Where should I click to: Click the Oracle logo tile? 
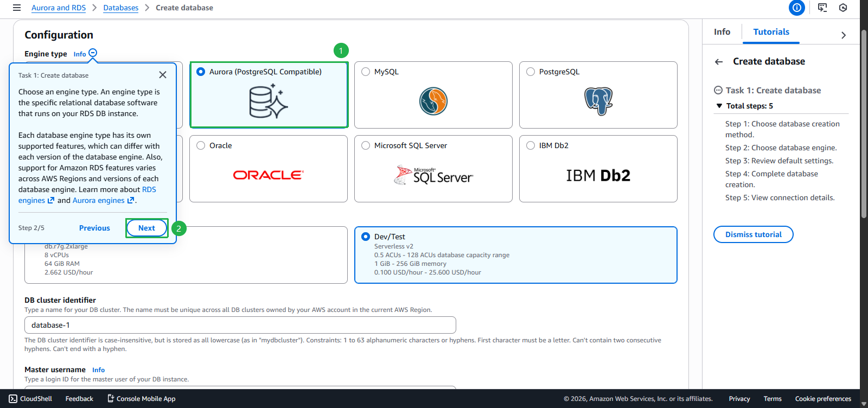[268, 175]
